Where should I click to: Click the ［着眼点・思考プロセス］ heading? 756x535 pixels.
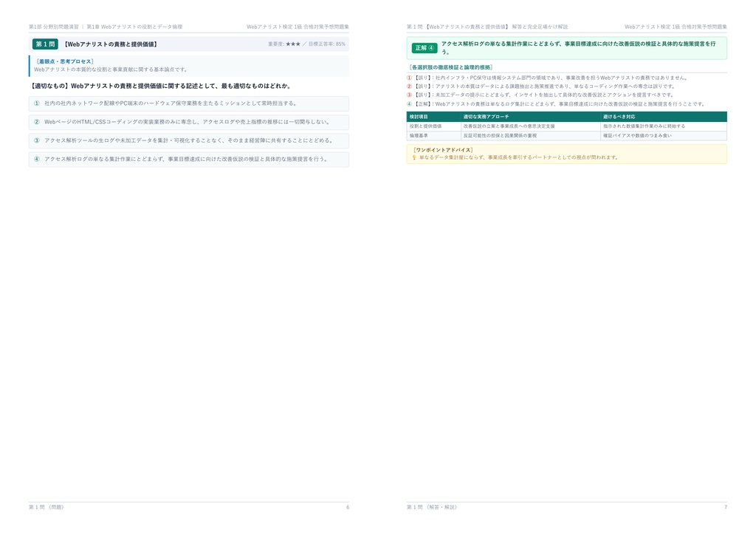(x=65, y=61)
